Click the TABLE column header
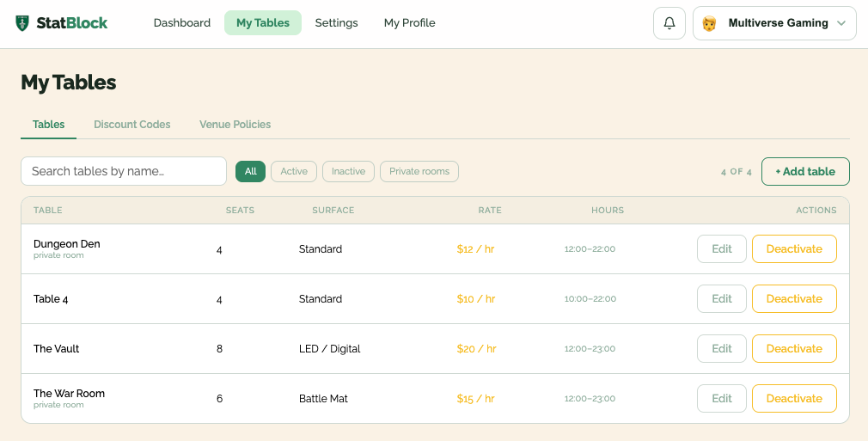The width and height of the screenshot is (868, 441). pyautogui.click(x=47, y=211)
